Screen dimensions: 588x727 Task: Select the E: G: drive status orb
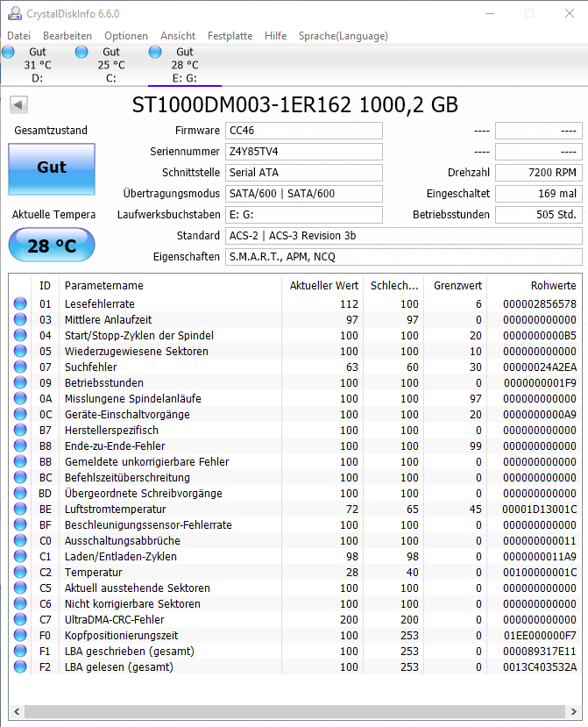(x=155, y=52)
